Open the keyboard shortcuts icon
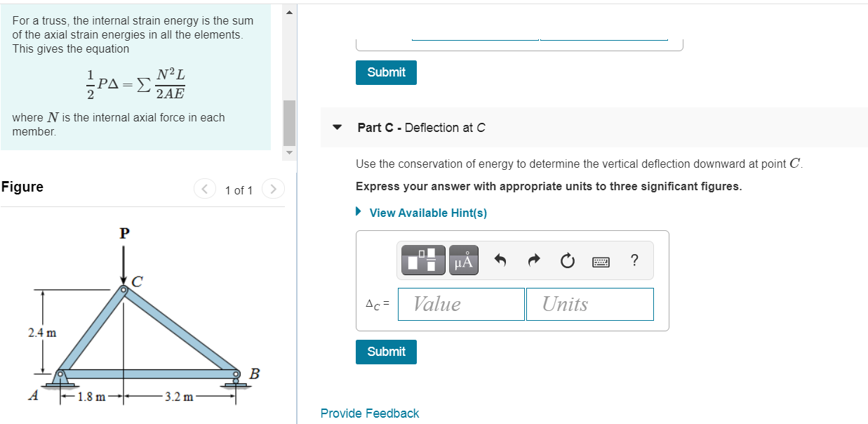 click(x=601, y=260)
